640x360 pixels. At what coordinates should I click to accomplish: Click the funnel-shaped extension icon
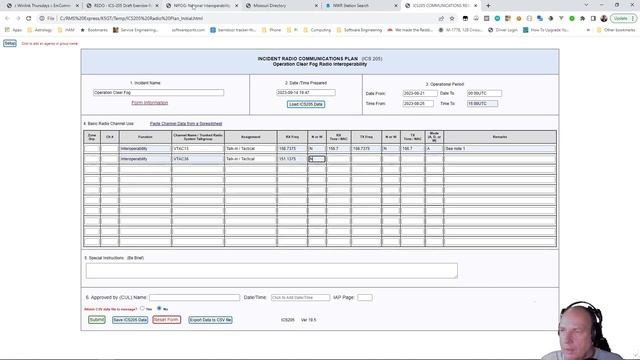561,18
